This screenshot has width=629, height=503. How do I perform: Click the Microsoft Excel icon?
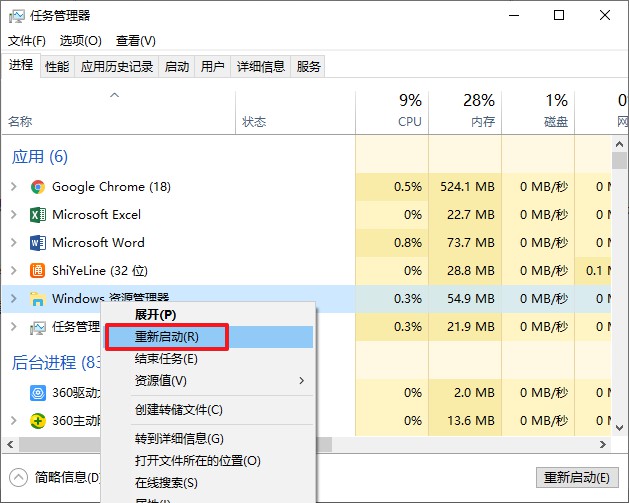(x=38, y=215)
